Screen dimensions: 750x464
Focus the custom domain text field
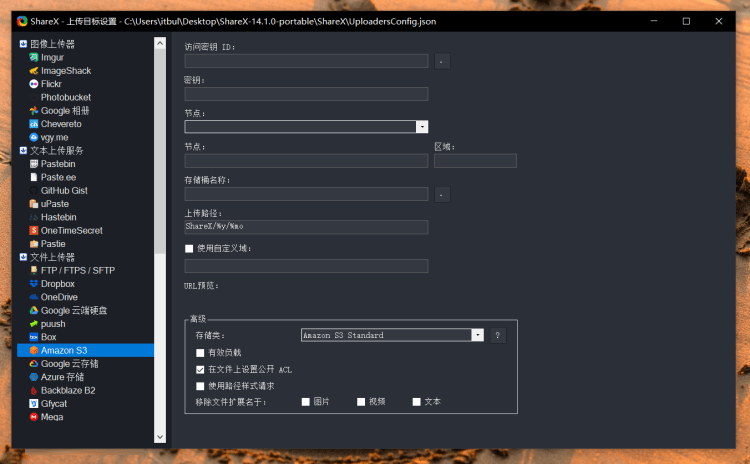pos(306,266)
